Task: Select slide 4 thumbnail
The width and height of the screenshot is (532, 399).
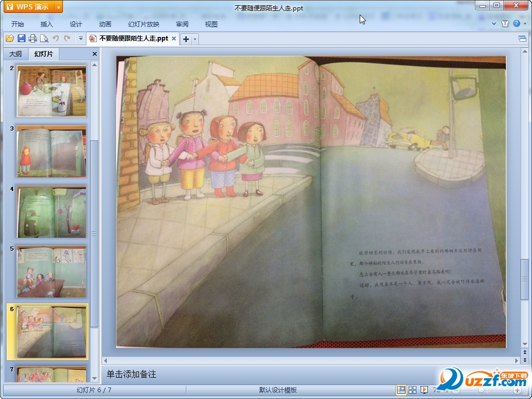Action: 52,212
